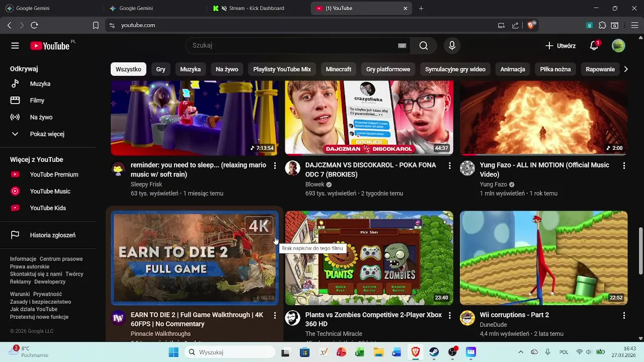This screenshot has width=644, height=362.
Task: Open Yung Fazo channel avatar
Action: coord(467,168)
